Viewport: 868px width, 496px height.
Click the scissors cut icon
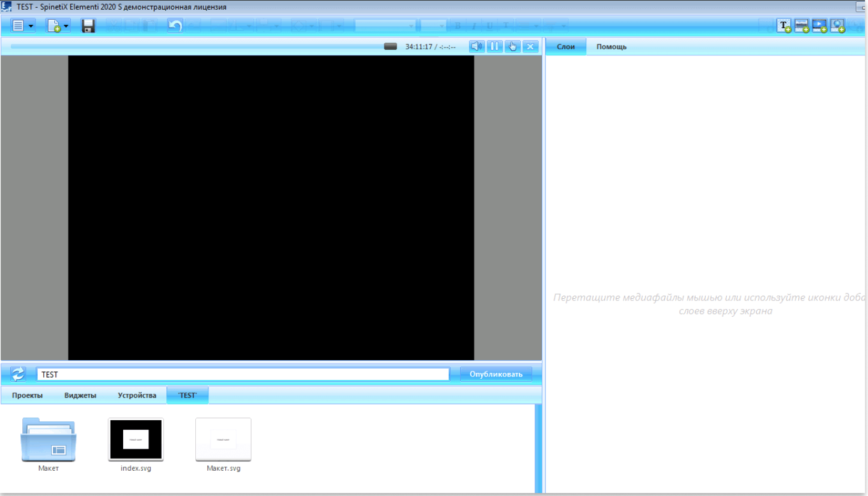[114, 26]
